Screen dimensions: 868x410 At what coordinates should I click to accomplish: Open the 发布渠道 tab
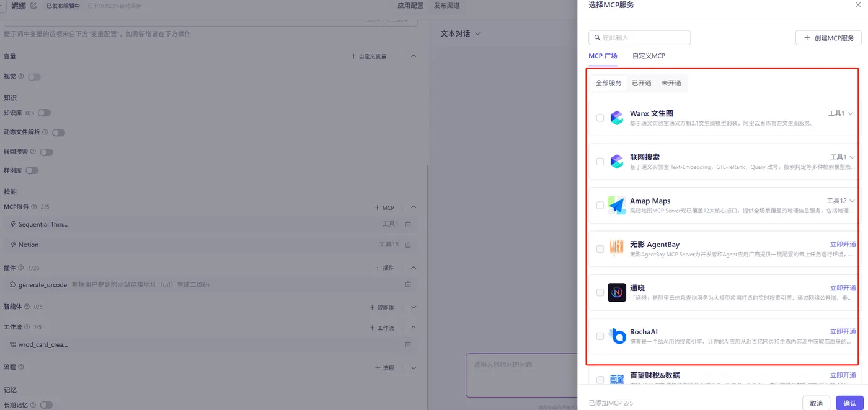(446, 6)
